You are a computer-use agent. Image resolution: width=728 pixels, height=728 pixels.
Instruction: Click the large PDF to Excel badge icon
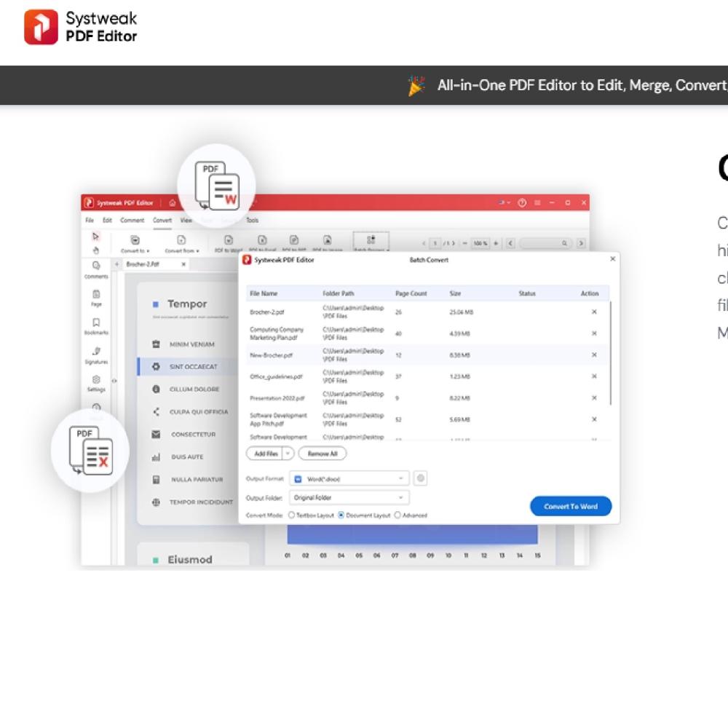point(90,450)
